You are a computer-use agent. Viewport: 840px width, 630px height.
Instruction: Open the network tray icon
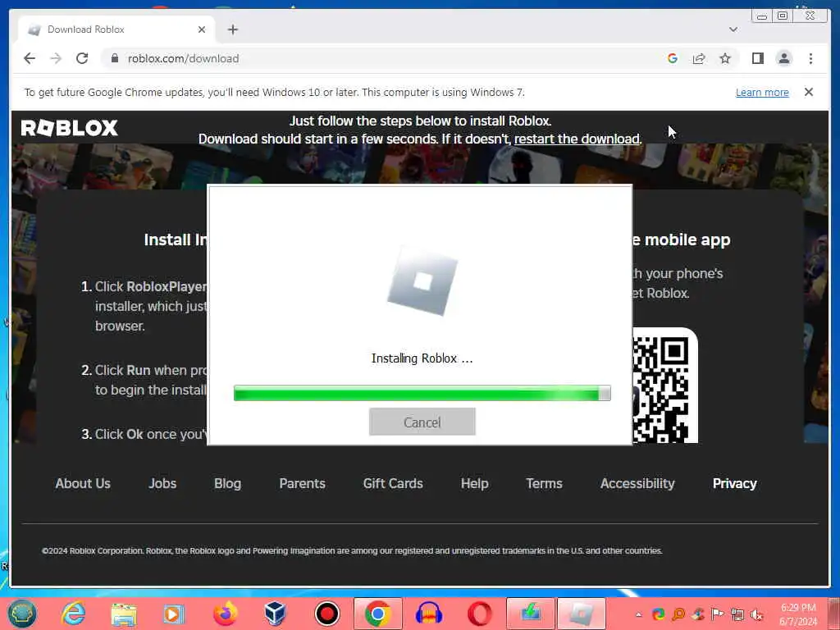[737, 614]
